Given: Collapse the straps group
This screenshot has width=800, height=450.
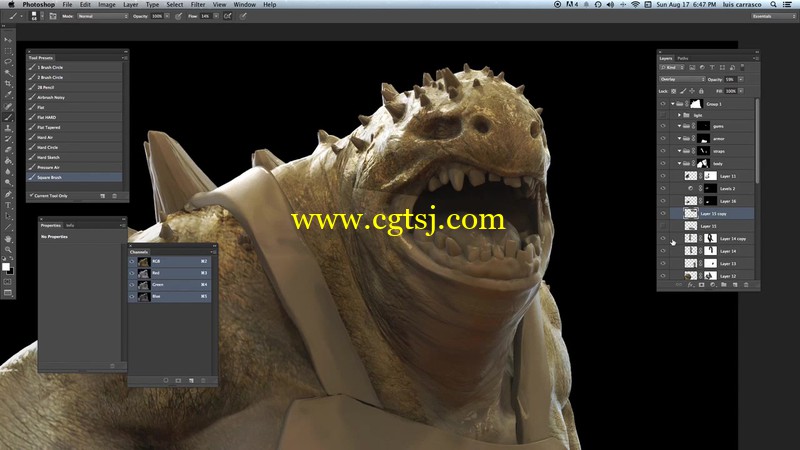Looking at the screenshot, I should [x=679, y=151].
